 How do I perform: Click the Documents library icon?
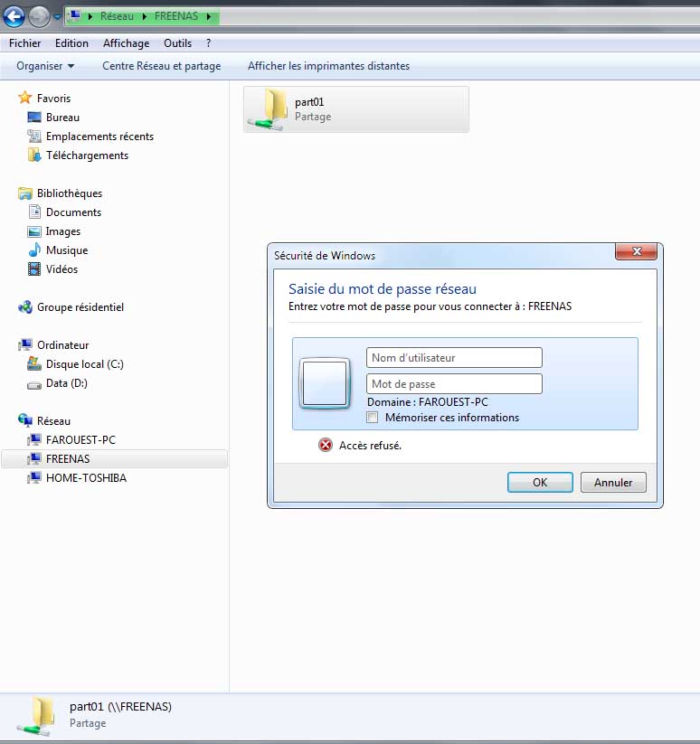click(34, 212)
